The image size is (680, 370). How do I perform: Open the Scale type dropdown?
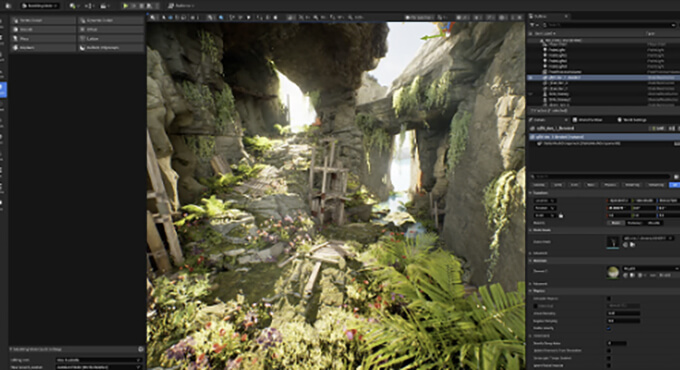pos(544,216)
